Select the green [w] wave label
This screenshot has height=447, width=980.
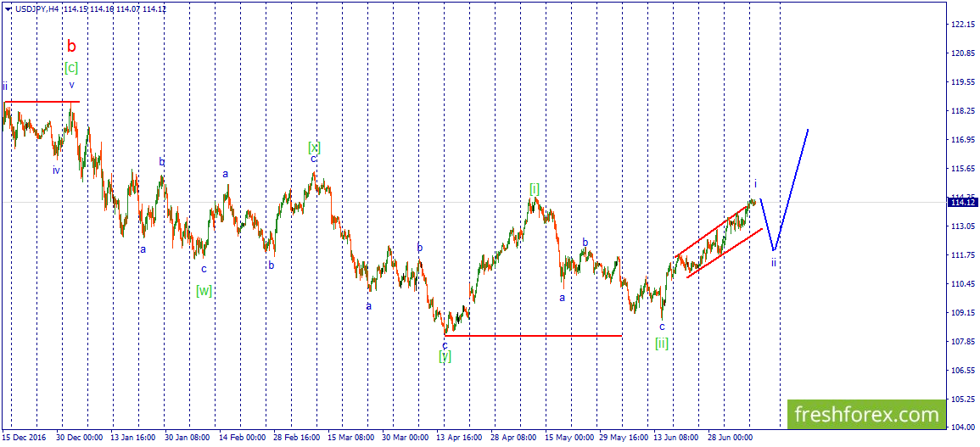(204, 291)
